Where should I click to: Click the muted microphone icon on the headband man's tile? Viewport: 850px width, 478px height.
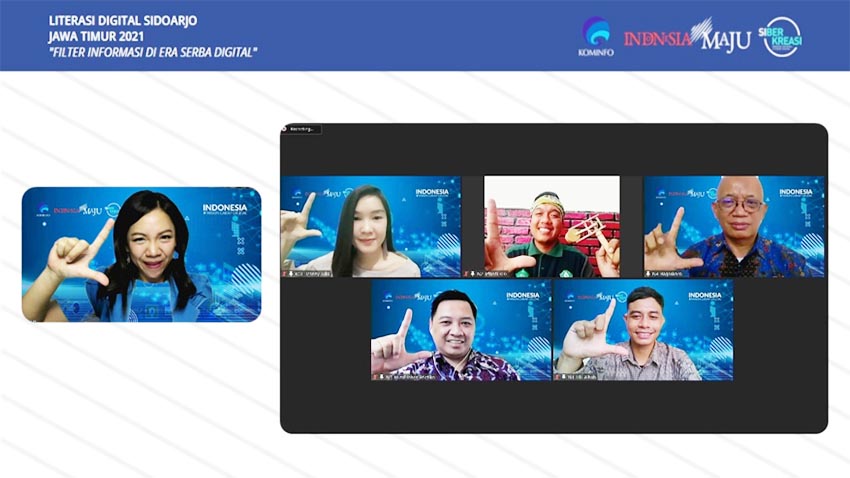pyautogui.click(x=466, y=274)
